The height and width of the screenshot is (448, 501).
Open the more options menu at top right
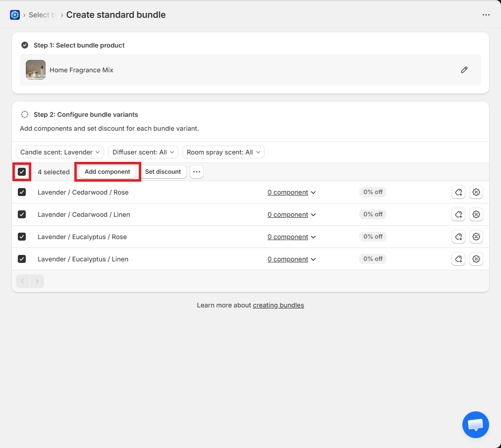(x=486, y=15)
